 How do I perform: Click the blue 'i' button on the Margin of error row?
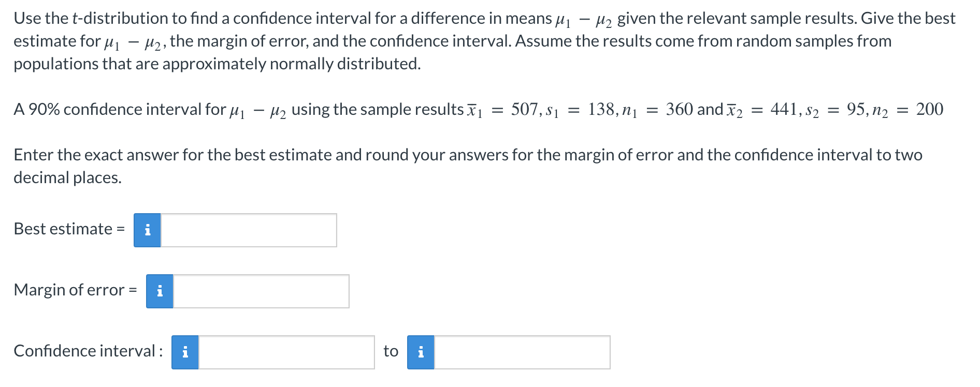point(160,292)
